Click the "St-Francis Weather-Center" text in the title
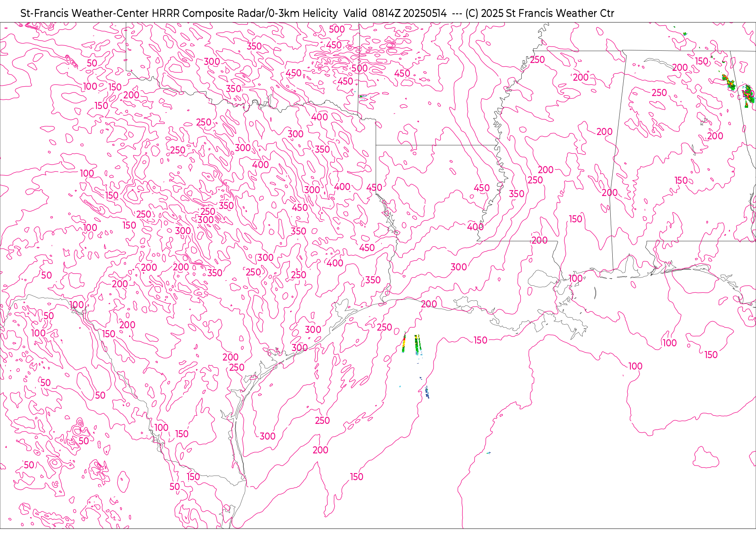Image resolution: width=756 pixels, height=551 pixels. (x=85, y=13)
